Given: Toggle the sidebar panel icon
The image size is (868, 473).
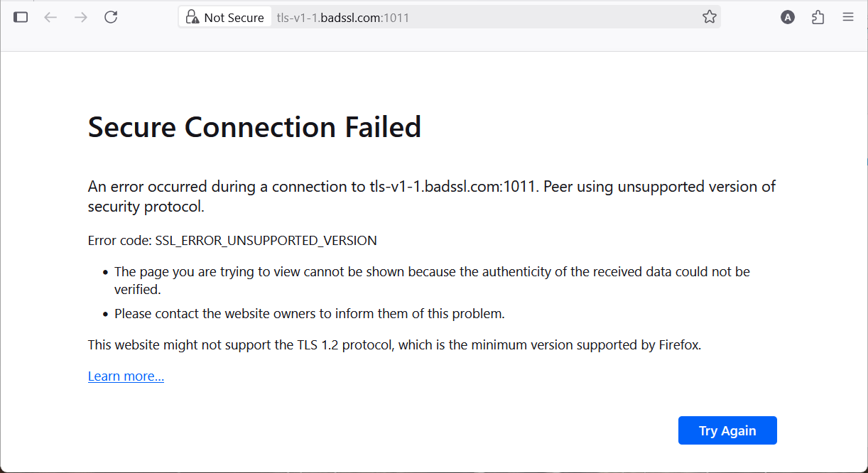Looking at the screenshot, I should 21,17.
